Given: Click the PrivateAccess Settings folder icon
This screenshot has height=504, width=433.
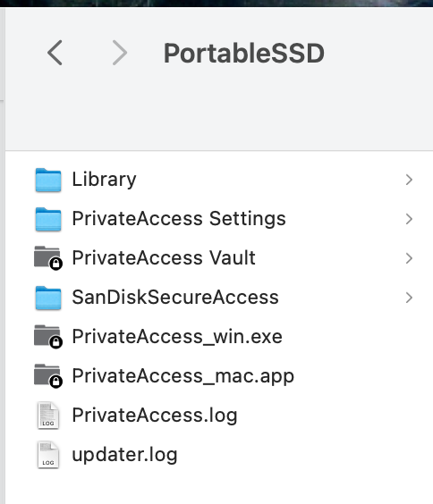Looking at the screenshot, I should [x=48, y=219].
